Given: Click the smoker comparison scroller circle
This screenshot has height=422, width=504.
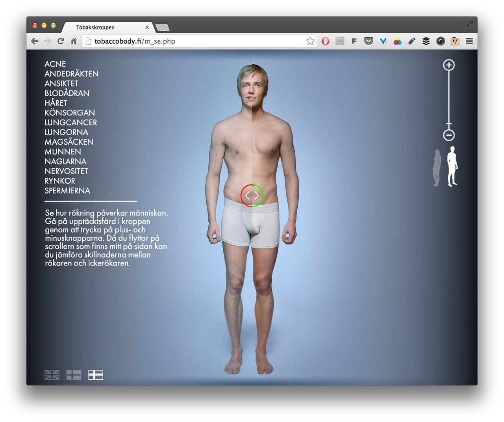Looking at the screenshot, I should 252,195.
